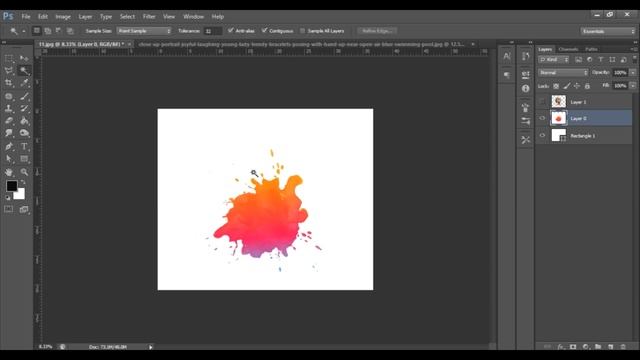This screenshot has height=360, width=640.
Task: Select the Eyedropper tool
Action: coord(24,83)
